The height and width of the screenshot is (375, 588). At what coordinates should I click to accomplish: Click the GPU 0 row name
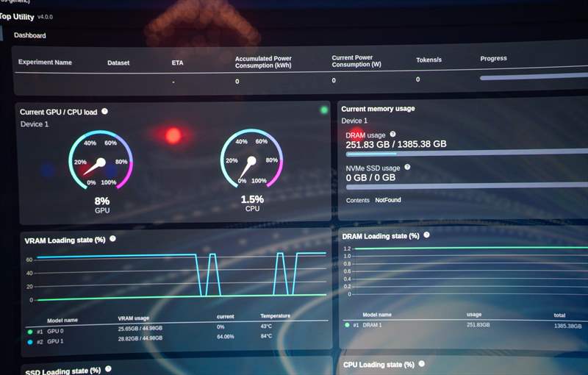tap(55, 332)
